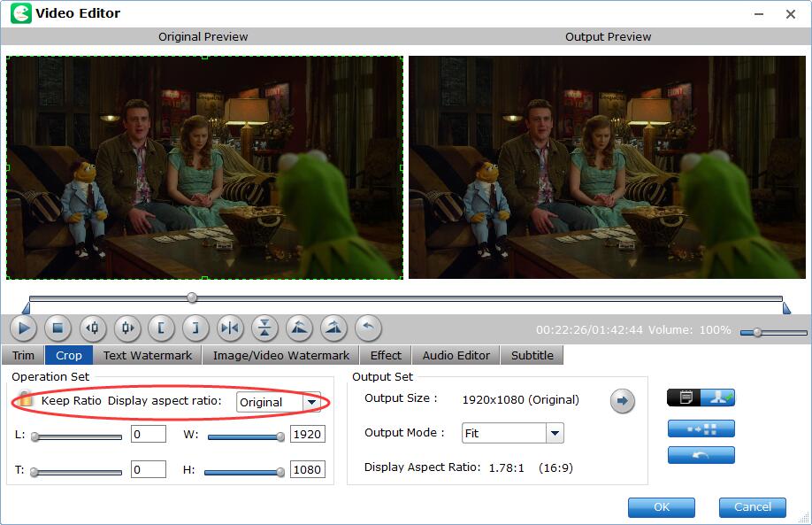The image size is (812, 525).
Task: Click the Output Preview video frame
Action: pos(608,167)
